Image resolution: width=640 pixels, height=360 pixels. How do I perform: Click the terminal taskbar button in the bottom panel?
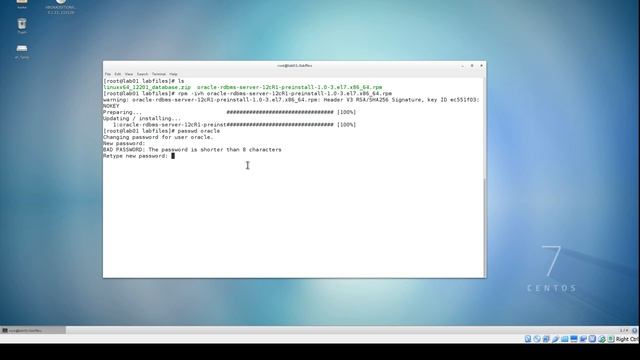(x=33, y=330)
